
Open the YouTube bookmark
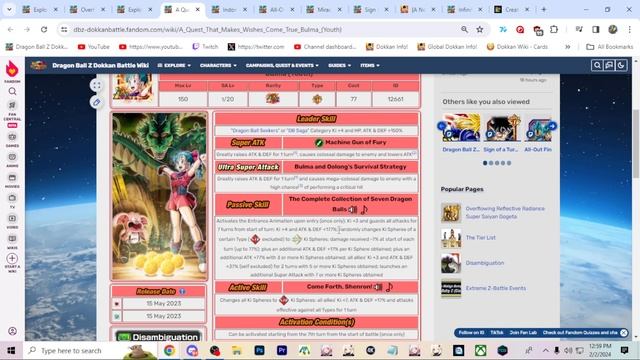coord(94,47)
